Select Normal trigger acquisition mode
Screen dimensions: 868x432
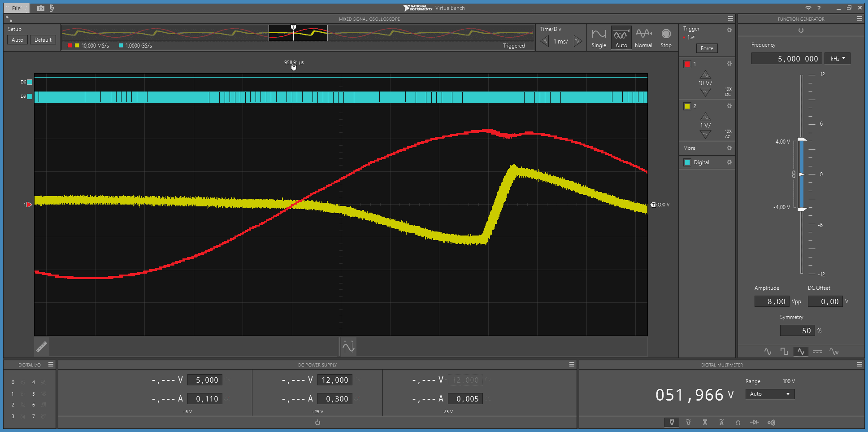click(x=643, y=38)
